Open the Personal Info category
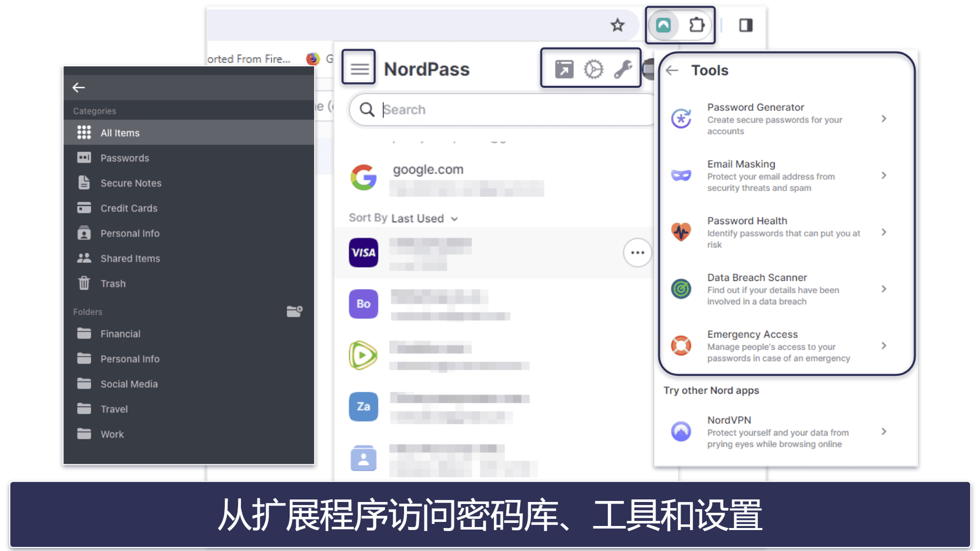980x551 pixels. tap(189, 233)
